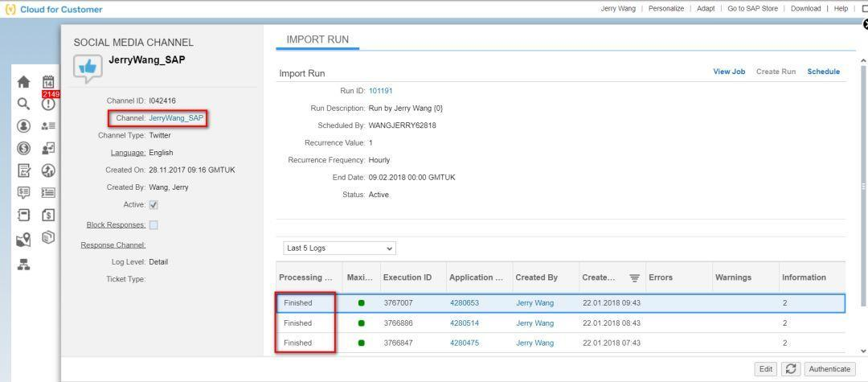Viewport: 868px width, 382px height.
Task: Click the Authenticate button
Action: point(829,368)
